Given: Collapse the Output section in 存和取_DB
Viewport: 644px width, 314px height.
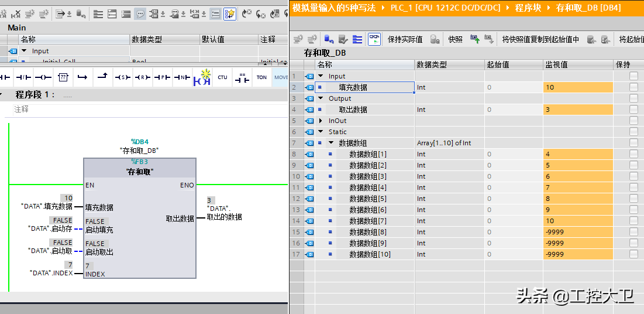Looking at the screenshot, I should [x=321, y=98].
